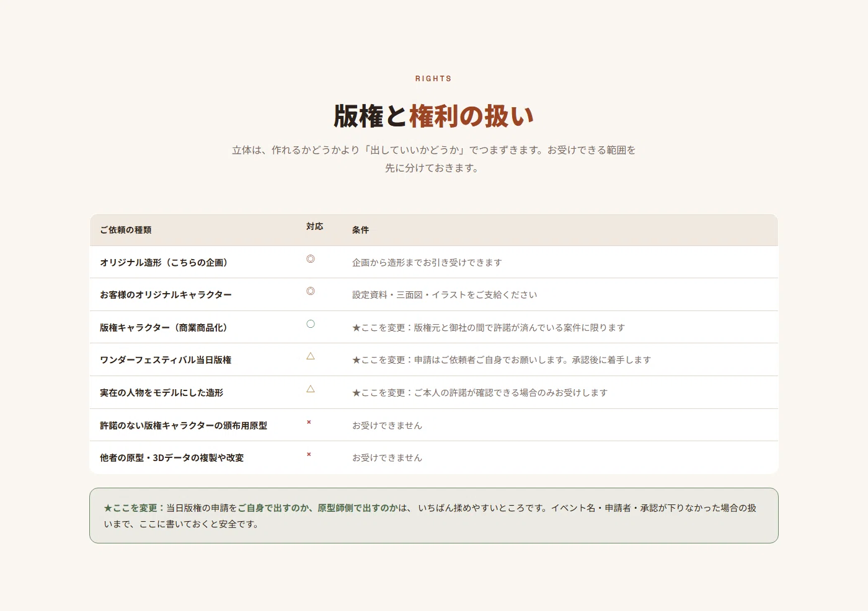The image size is (868, 611).
Task: Click the circle mark in 版権キャラクター row
Action: point(311,324)
